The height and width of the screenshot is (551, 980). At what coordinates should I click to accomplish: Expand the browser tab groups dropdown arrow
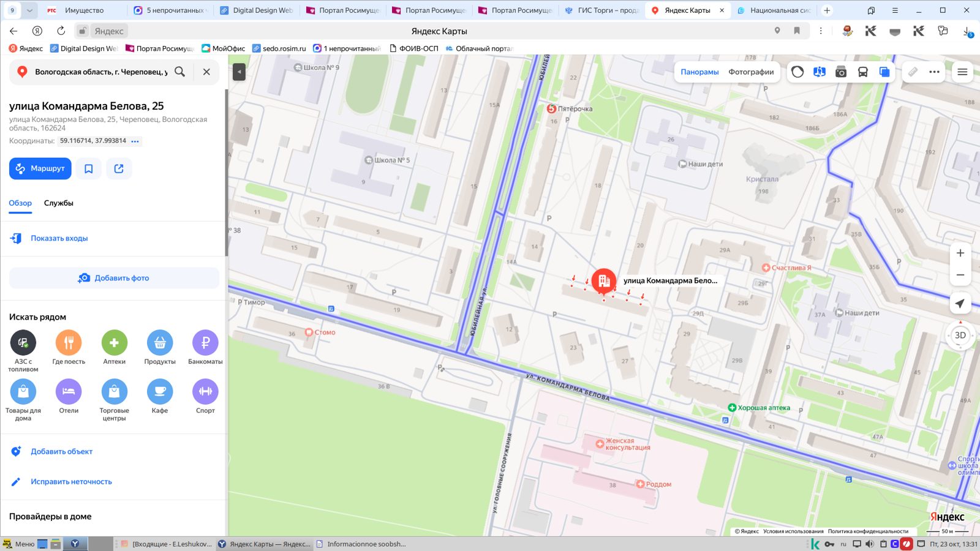29,10
